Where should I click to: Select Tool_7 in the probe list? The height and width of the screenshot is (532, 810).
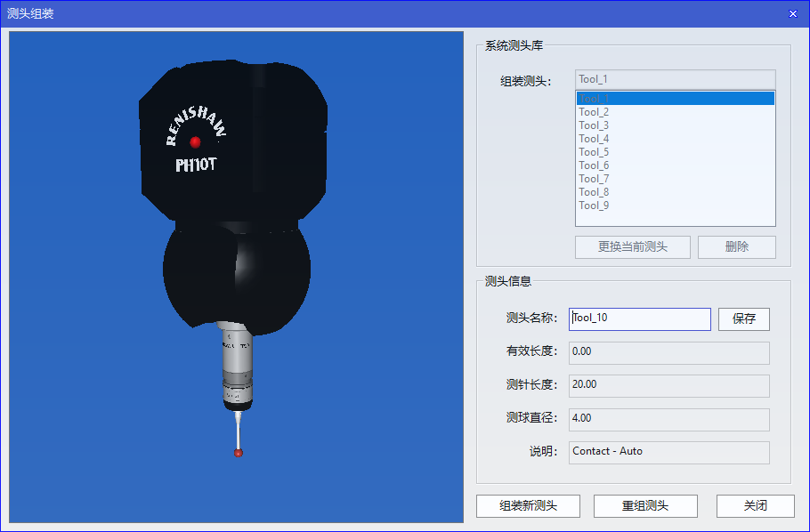pyautogui.click(x=676, y=179)
